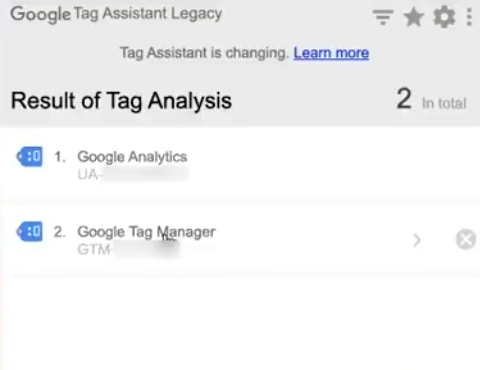Click list number 1 beside Google Analytics
Viewport: 480px width, 370px height.
click(60, 157)
